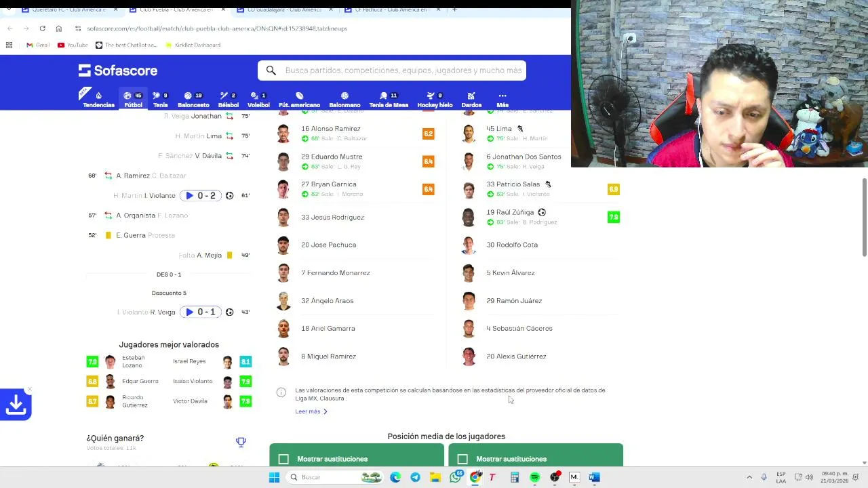Select top-rated player Esteban Lozano
Screen dimensions: 868x488
tap(133, 361)
